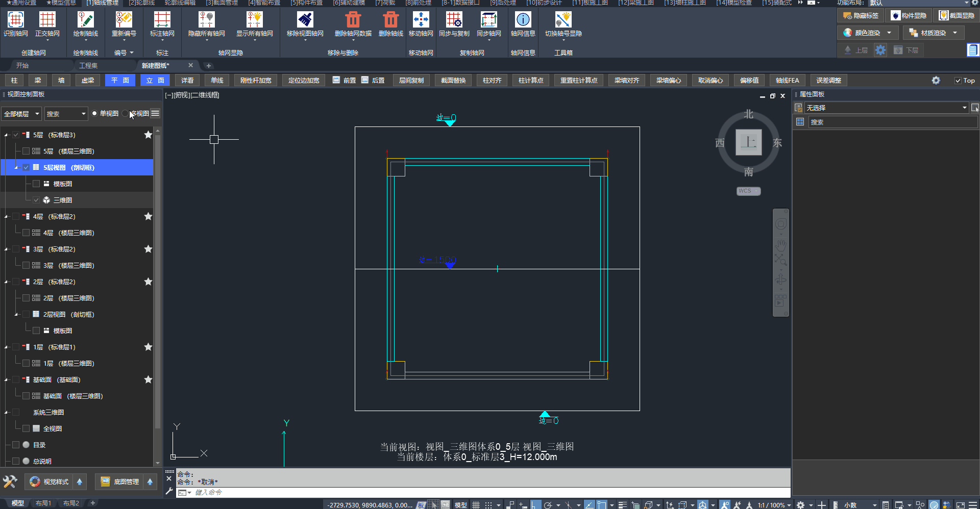Open 轴网信息 info icon

pyautogui.click(x=523, y=20)
